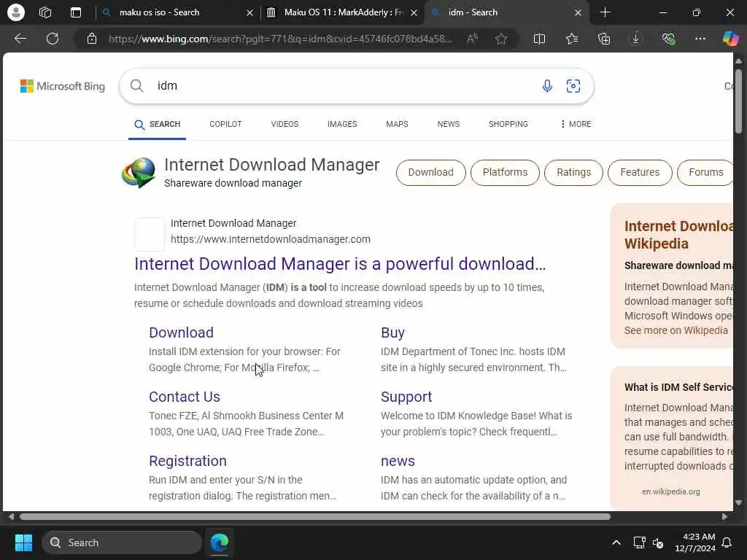Screen dimensions: 747x560
Task: Click the taskbar Search box
Action: [x=122, y=542]
